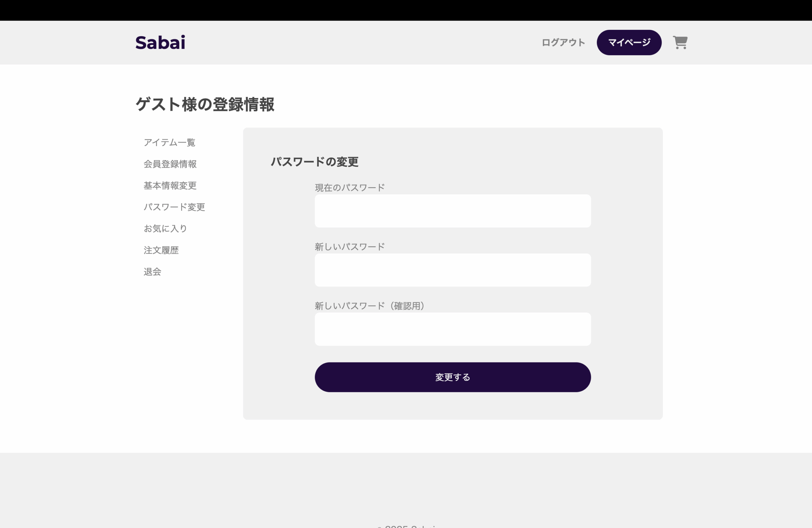Click the ログアウト link
812x528 pixels.
click(563, 42)
